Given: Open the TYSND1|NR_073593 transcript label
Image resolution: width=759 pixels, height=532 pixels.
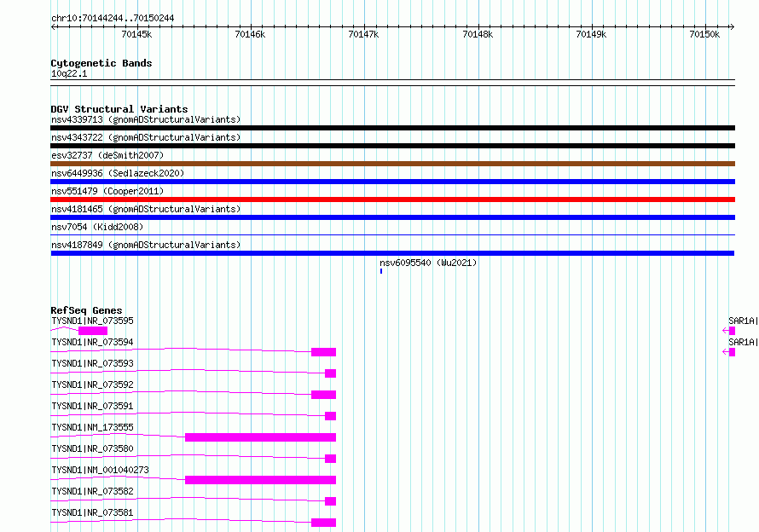Looking at the screenshot, I should (x=92, y=363).
